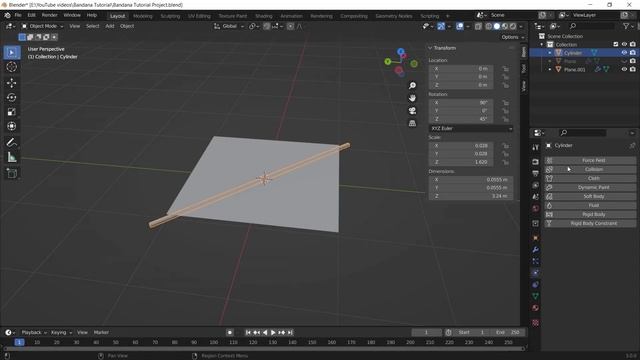This screenshot has height=360, width=640.
Task: Add Fluid physics
Action: pos(590,205)
